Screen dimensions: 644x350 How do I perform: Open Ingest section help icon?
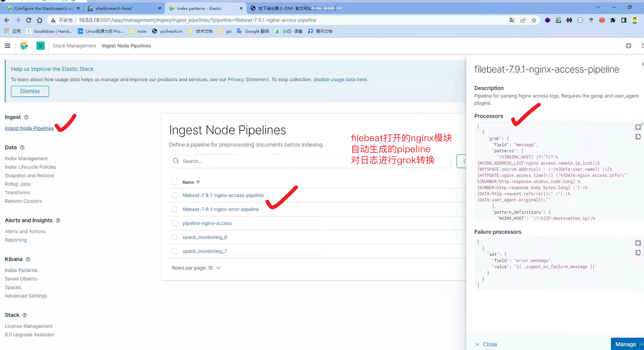(x=26, y=117)
